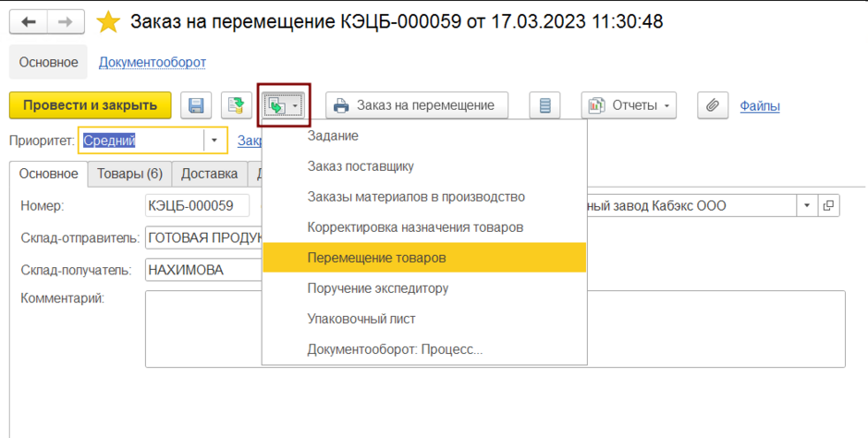The width and height of the screenshot is (868, 438).
Task: Select Упаковочный лист menu item
Action: [x=424, y=319]
